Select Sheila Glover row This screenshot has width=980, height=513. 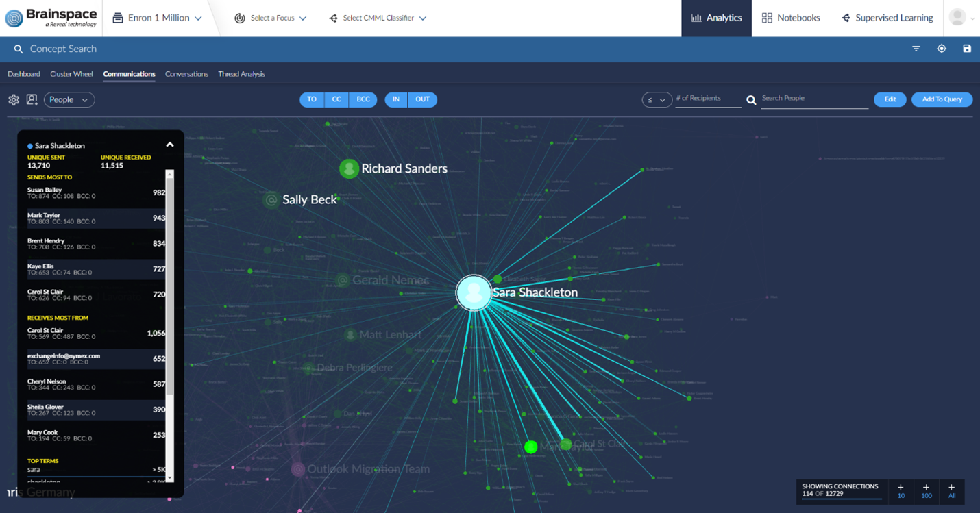96,410
